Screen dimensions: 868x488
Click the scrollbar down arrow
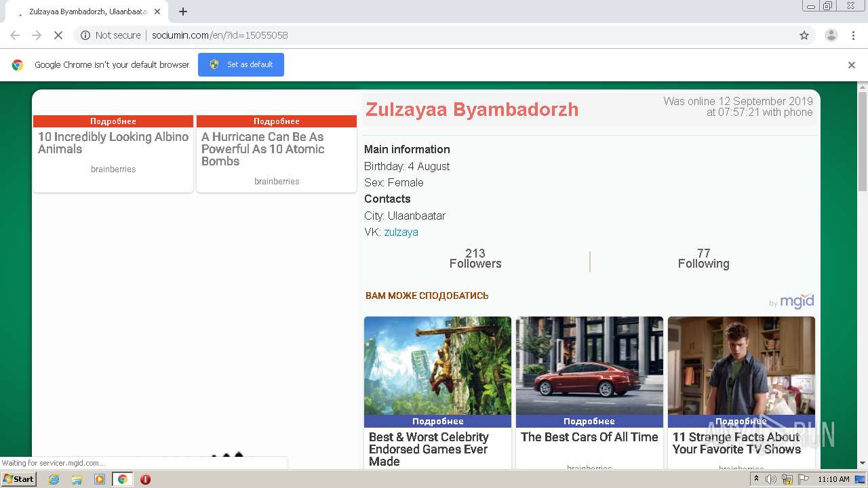[862, 463]
